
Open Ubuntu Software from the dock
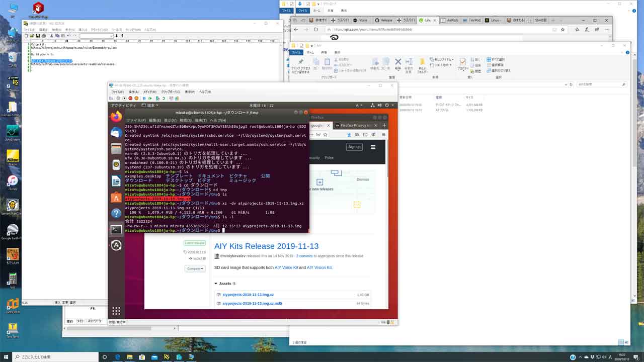click(x=116, y=197)
